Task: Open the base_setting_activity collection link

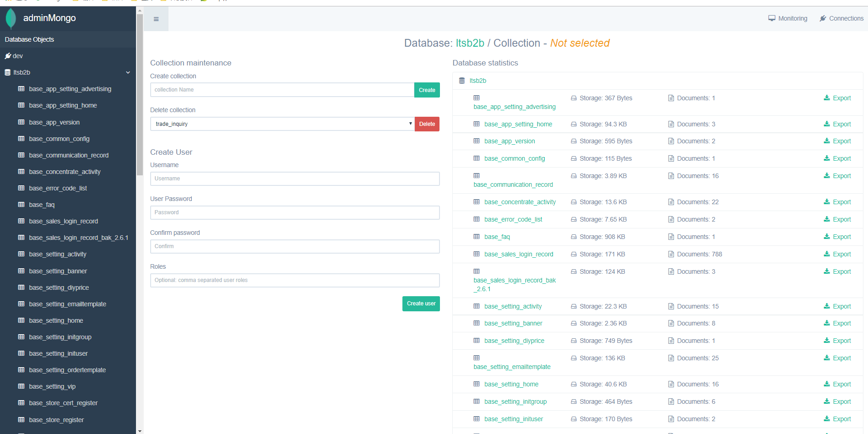Action: pyautogui.click(x=513, y=306)
